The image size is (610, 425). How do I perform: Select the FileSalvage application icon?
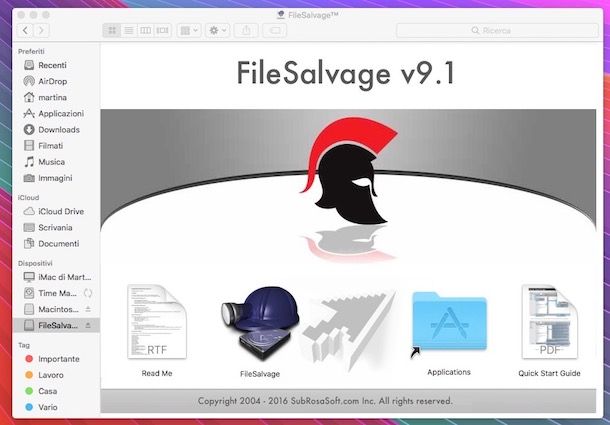click(x=260, y=323)
